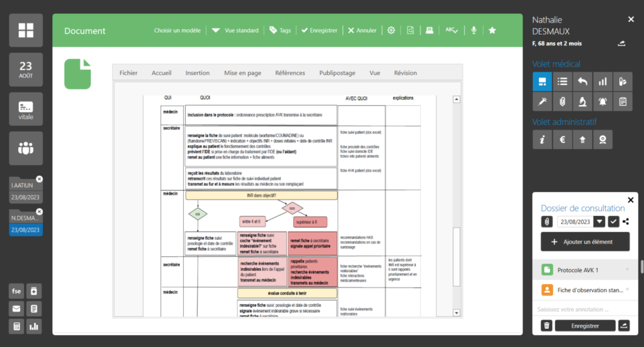Click the fse button in bottom-left

click(16, 291)
